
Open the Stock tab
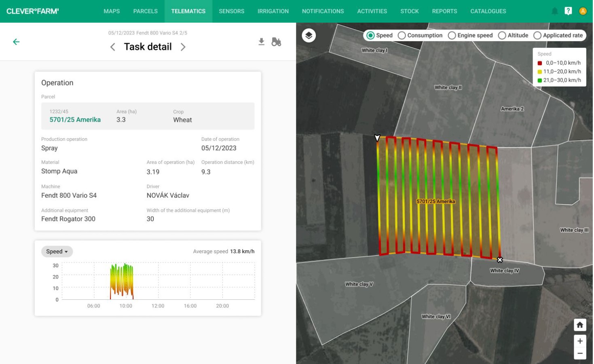pyautogui.click(x=410, y=11)
